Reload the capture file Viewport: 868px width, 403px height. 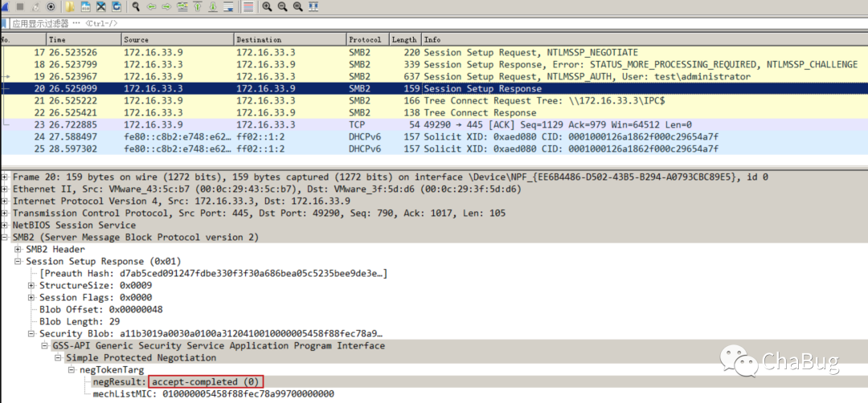[x=117, y=6]
